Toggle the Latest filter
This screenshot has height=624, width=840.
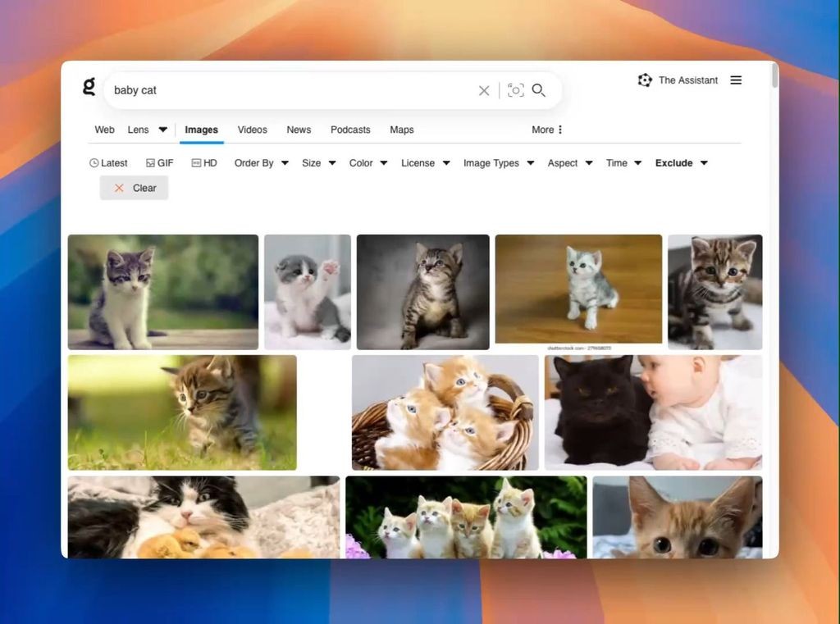click(x=108, y=163)
